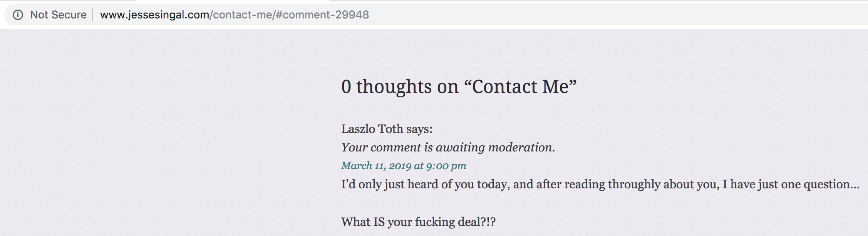Click the capitalized word "IS" in the comment
Screen dimensions: 868x236
pyautogui.click(x=379, y=222)
